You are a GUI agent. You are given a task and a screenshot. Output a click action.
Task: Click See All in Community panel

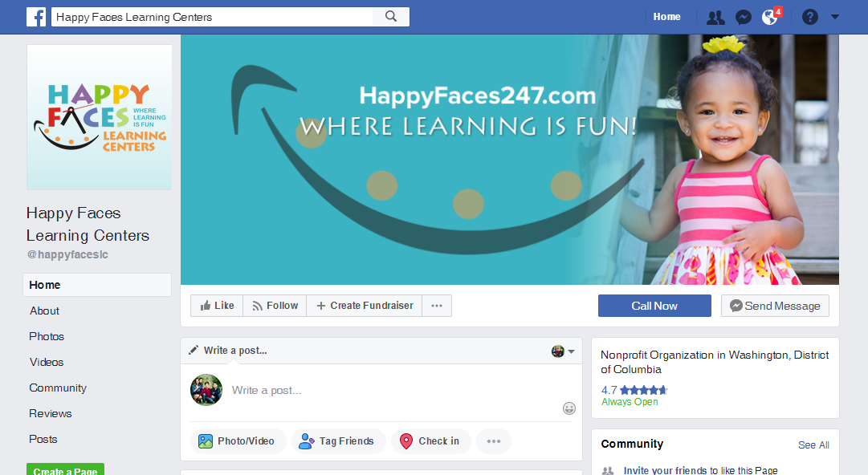pos(813,445)
